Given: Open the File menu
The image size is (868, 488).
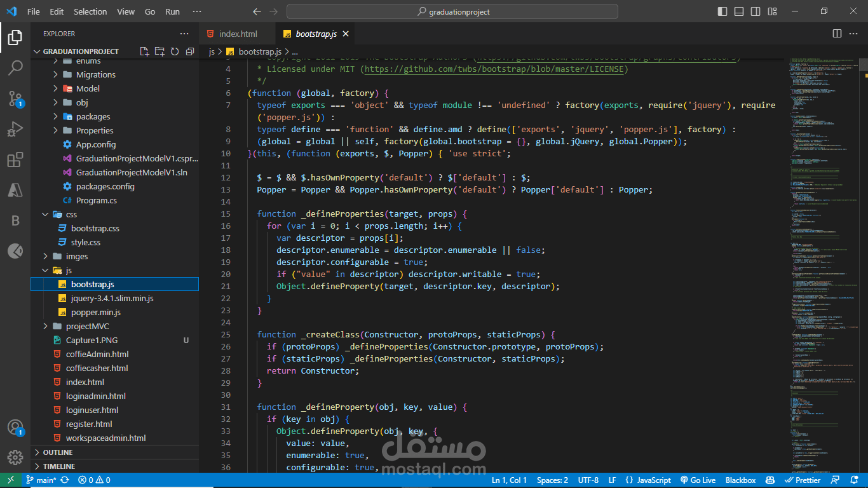Looking at the screenshot, I should (x=34, y=11).
